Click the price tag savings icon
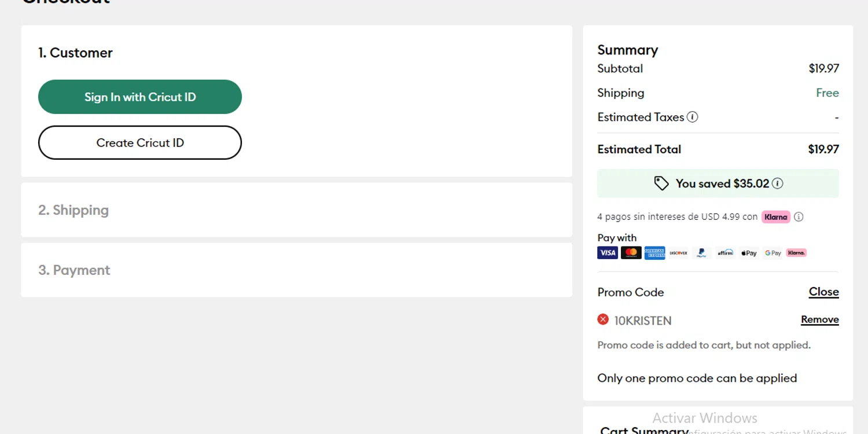 click(661, 183)
